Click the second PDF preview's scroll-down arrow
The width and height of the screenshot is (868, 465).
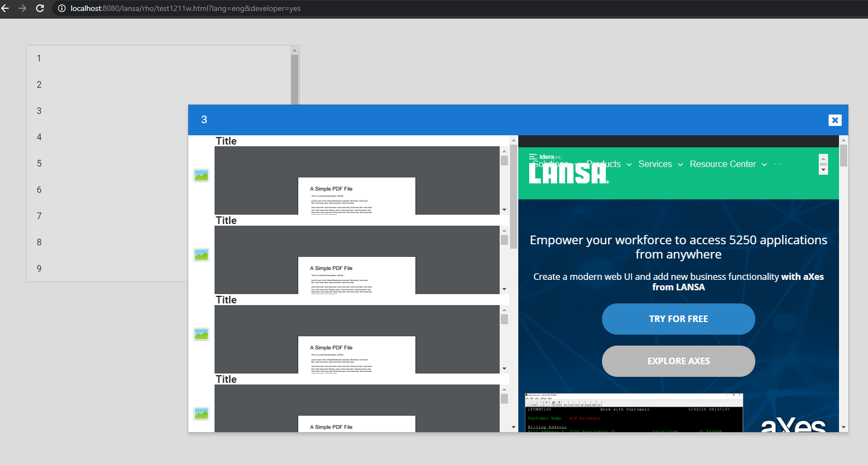coord(504,289)
